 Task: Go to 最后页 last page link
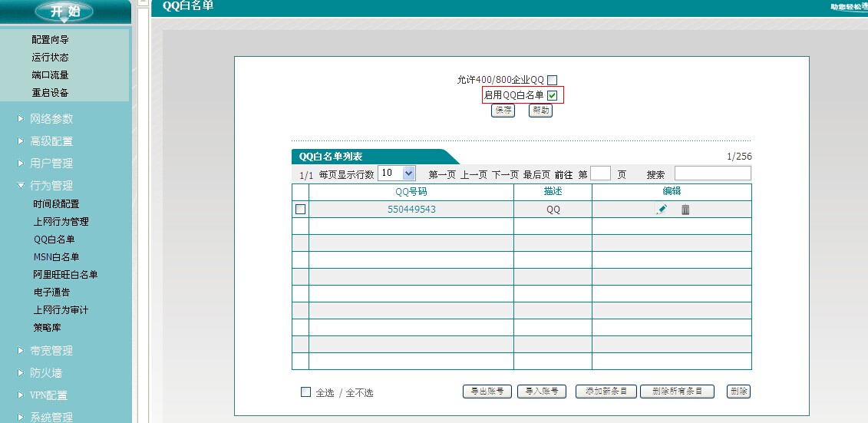tap(537, 175)
